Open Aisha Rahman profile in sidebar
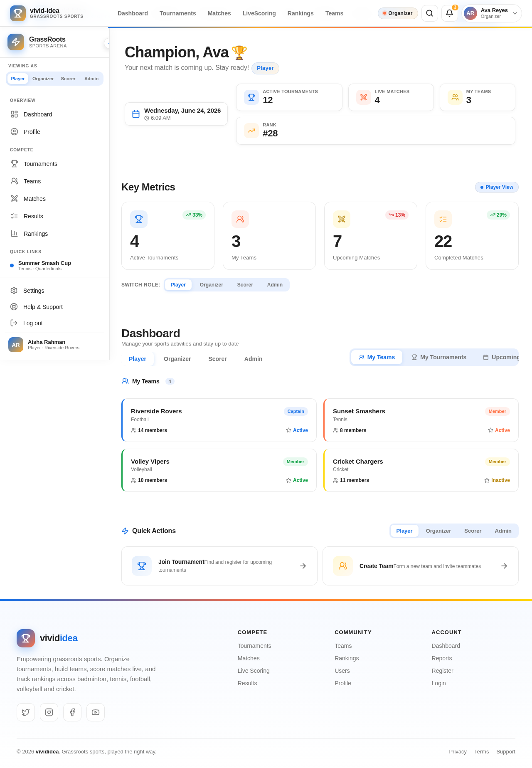 (x=55, y=345)
